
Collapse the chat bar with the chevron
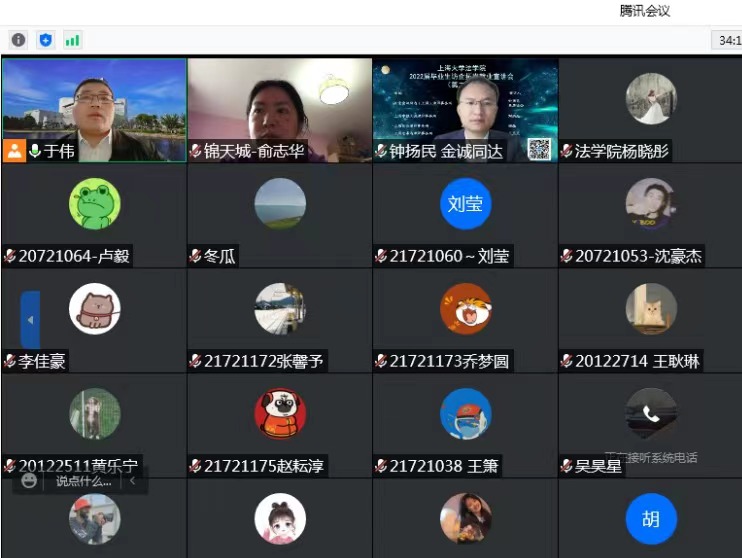(x=132, y=481)
